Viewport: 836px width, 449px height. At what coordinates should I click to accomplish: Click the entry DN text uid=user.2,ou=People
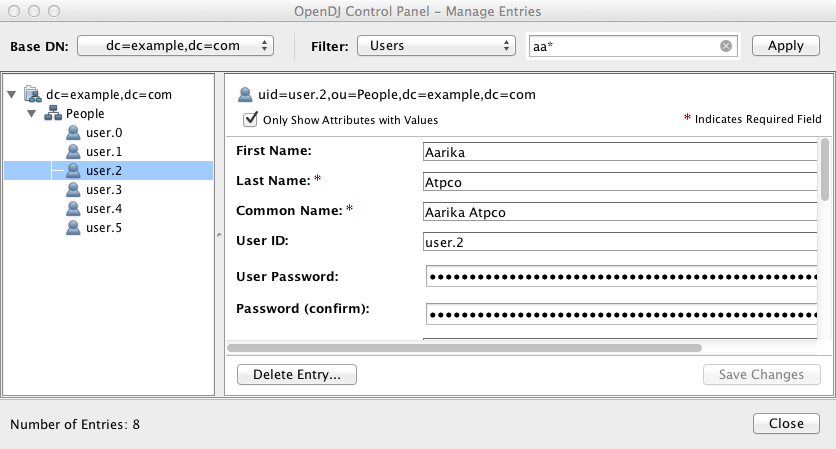397,95
